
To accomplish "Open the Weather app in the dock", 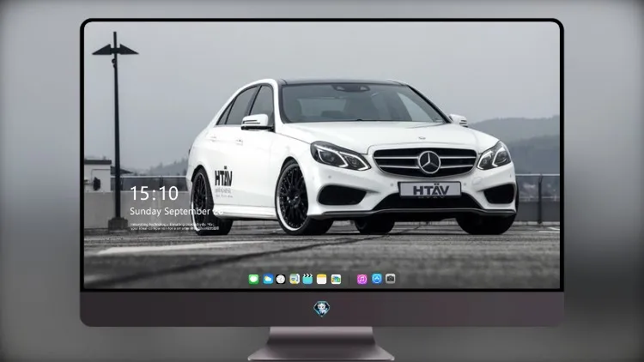I will [268, 279].
